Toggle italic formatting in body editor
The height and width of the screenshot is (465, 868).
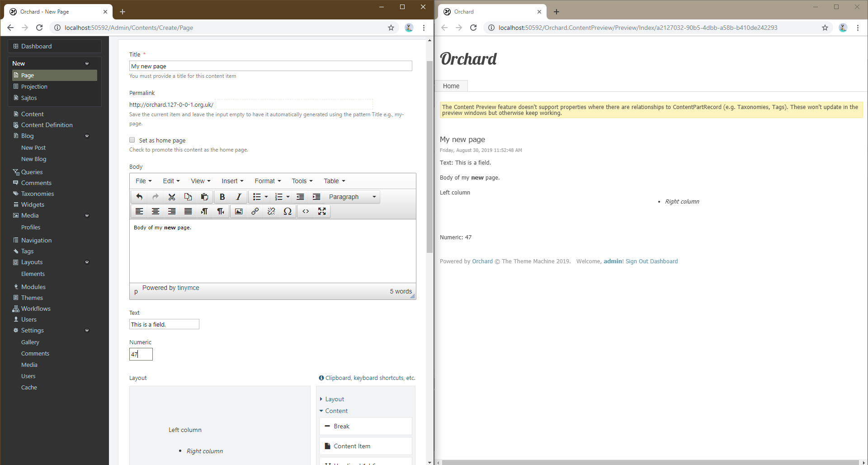[x=238, y=197]
